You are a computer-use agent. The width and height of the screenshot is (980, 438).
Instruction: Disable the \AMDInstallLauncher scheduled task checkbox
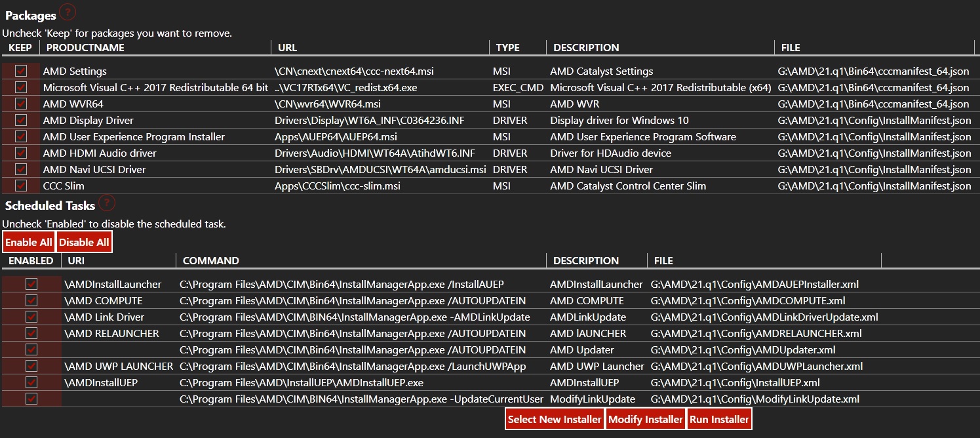point(31,284)
